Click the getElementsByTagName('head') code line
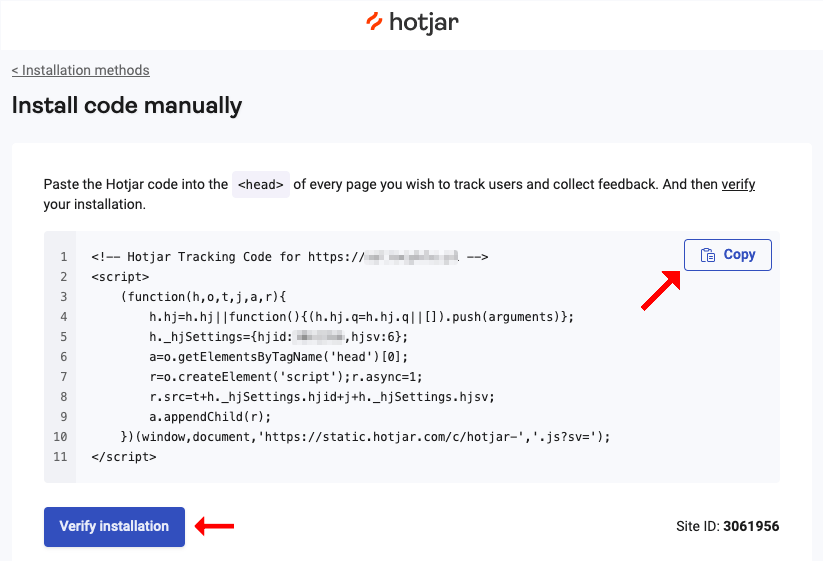823x561 pixels. tap(278, 357)
